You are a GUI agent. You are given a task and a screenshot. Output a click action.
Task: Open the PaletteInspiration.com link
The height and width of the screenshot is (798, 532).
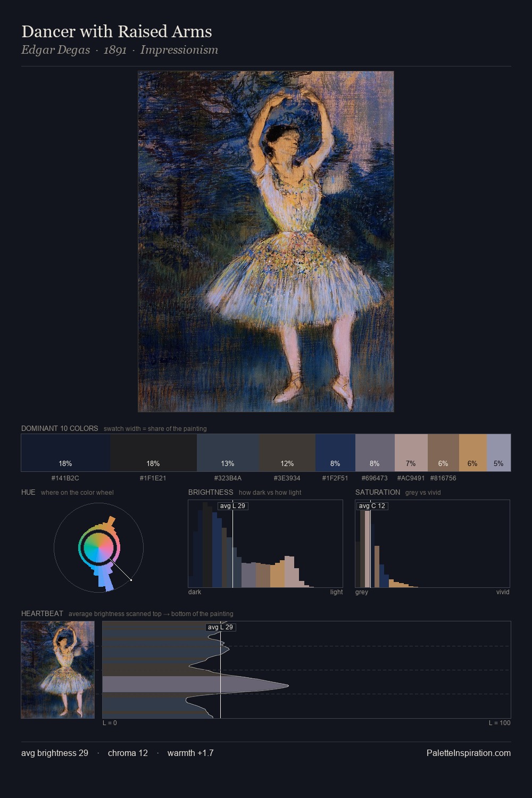pyautogui.click(x=469, y=753)
